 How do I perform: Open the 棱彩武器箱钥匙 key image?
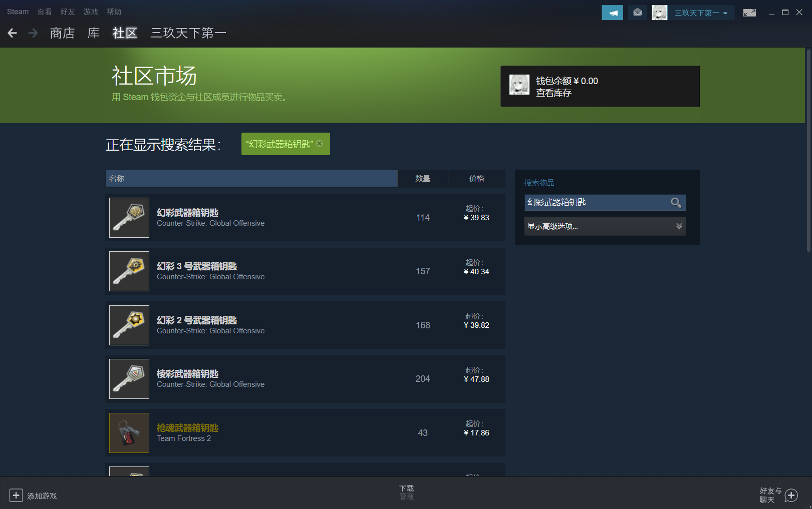(129, 379)
